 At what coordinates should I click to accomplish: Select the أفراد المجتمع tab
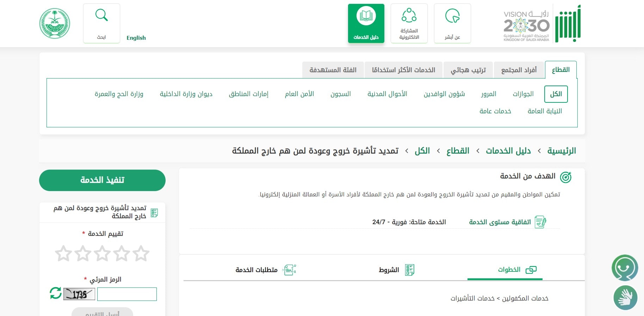(519, 70)
